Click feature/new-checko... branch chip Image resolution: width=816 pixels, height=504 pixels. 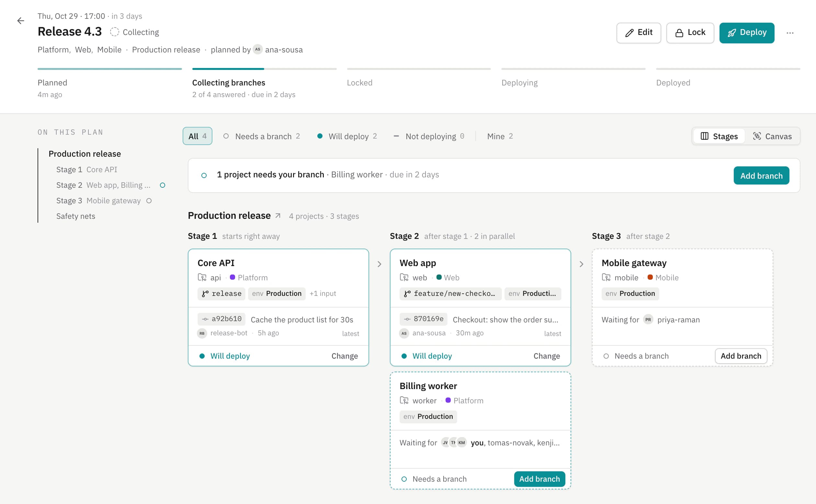450,293
